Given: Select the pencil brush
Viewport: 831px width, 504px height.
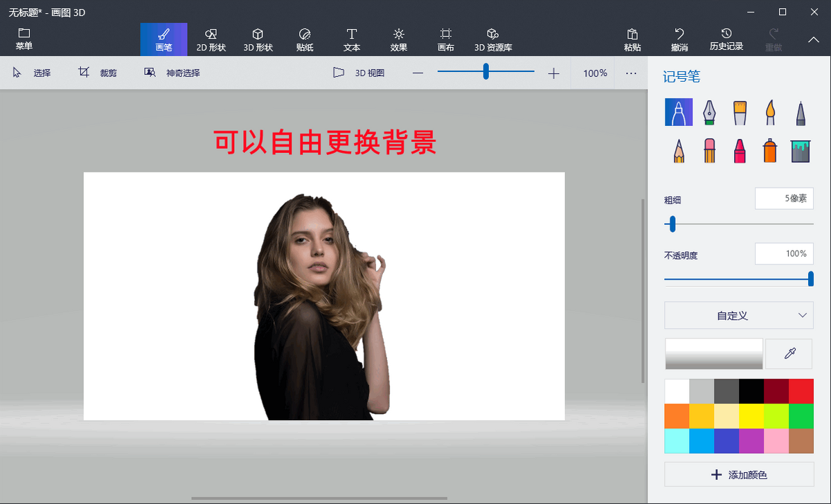Looking at the screenshot, I should (679, 150).
